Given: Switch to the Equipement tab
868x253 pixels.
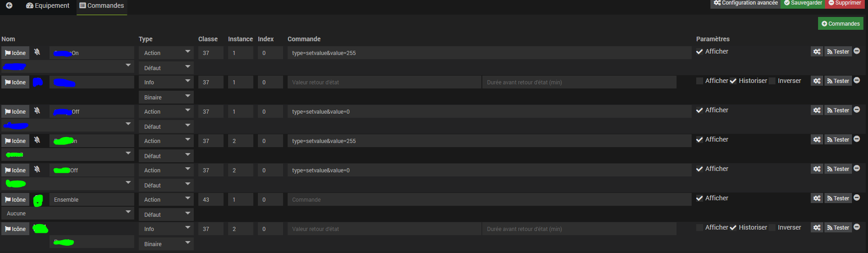Looking at the screenshot, I should pyautogui.click(x=48, y=5).
